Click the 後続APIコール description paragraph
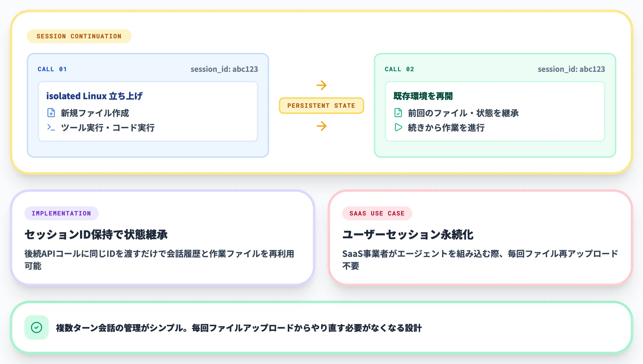Viewport: 643px width, 364px height. 160,260
